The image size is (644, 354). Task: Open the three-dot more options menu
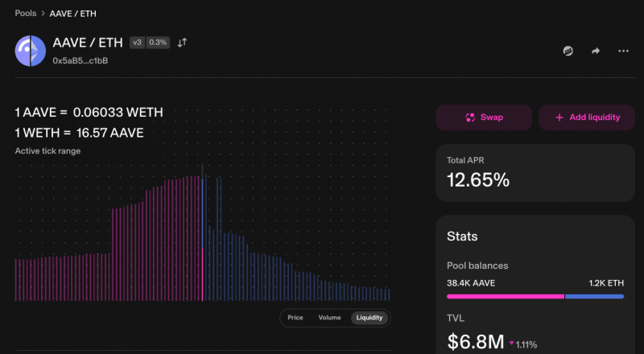(623, 51)
